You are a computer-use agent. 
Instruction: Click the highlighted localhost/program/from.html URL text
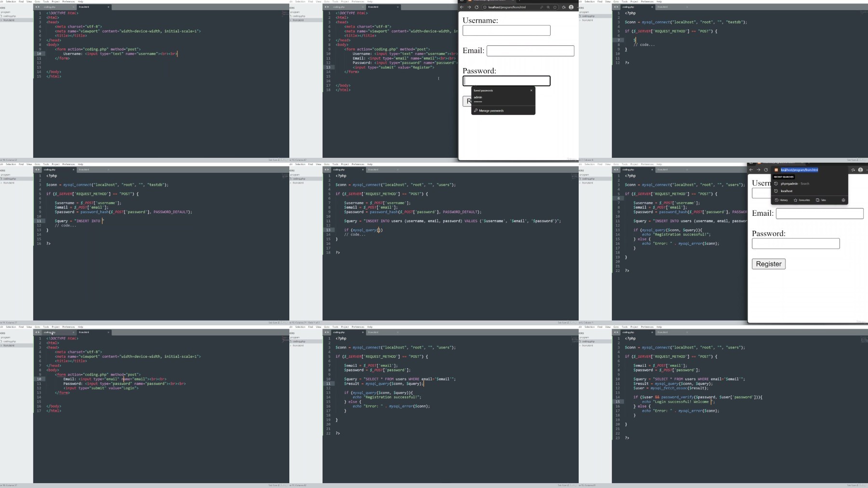click(x=799, y=170)
